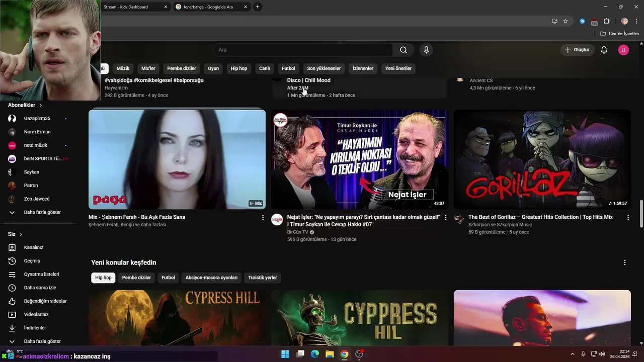Open more options for Şebnem Ferah mix

coord(263,218)
